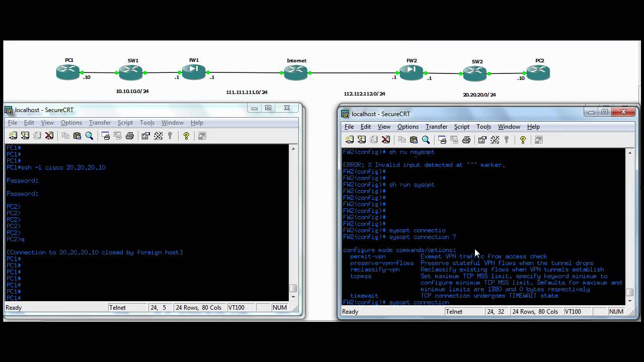644x362 pixels.
Task: Click Print Screen icon in left SecureCRT toolbar
Action: pos(106,136)
